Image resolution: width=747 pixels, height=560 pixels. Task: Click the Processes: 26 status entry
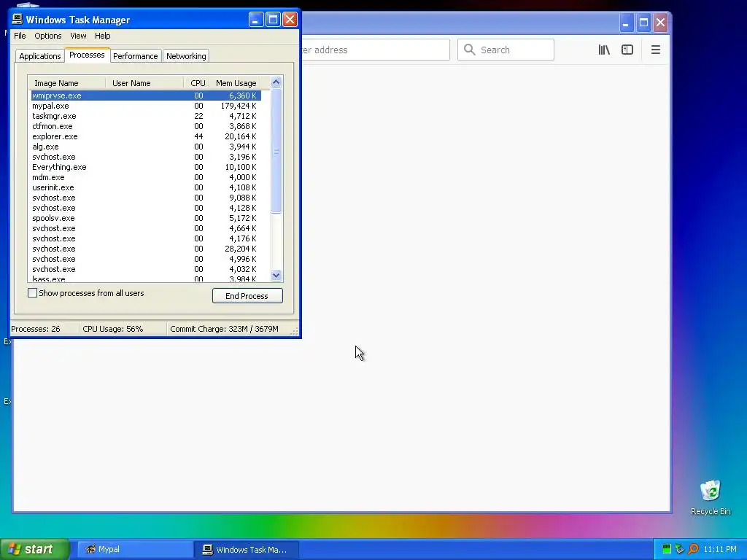click(36, 329)
